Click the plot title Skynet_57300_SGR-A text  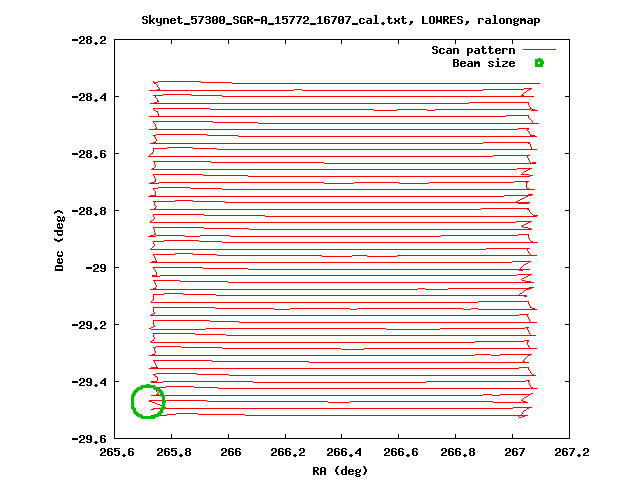click(341, 20)
